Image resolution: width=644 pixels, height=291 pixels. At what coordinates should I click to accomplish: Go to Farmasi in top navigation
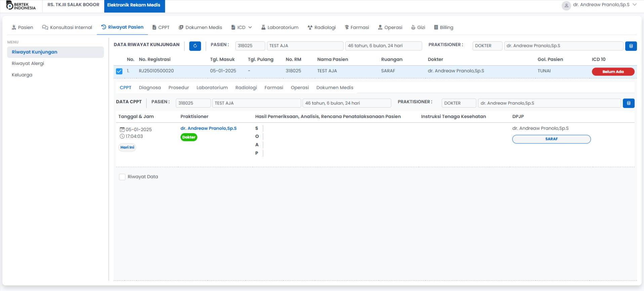click(357, 28)
